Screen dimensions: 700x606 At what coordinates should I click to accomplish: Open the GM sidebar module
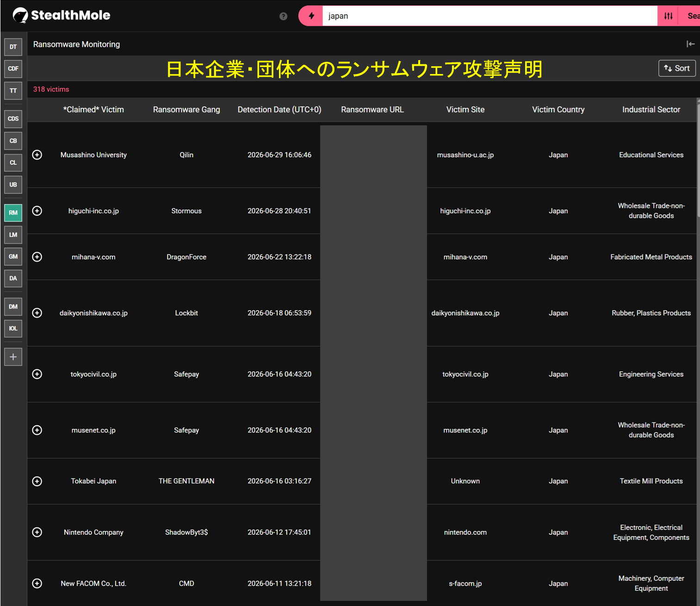13,256
